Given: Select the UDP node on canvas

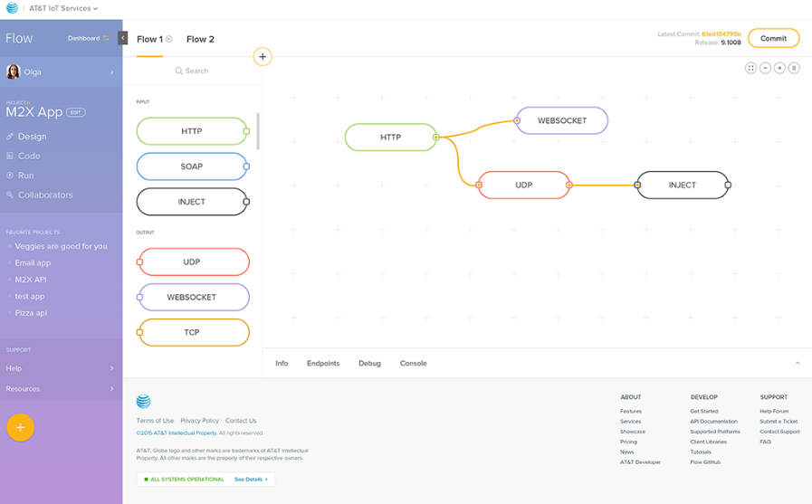Looking at the screenshot, I should pos(523,185).
